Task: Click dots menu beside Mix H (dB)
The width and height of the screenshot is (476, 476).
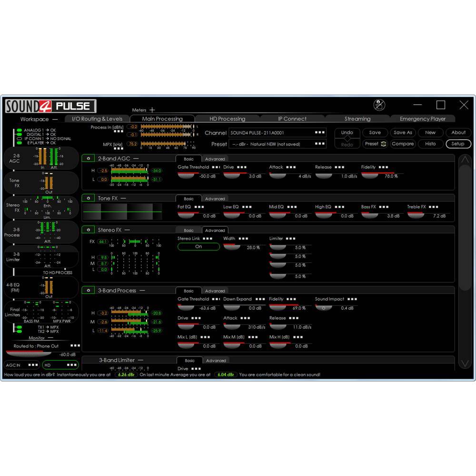Action: click(298, 337)
